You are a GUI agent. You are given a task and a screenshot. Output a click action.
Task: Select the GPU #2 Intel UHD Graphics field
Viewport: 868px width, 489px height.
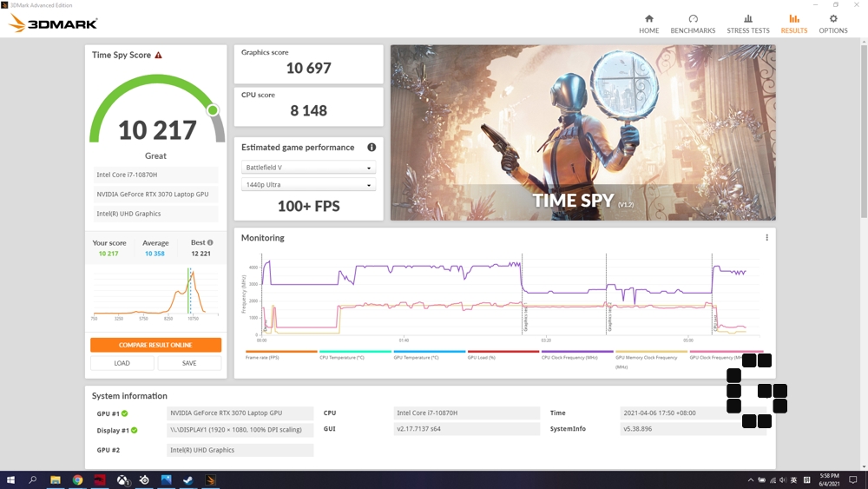240,450
